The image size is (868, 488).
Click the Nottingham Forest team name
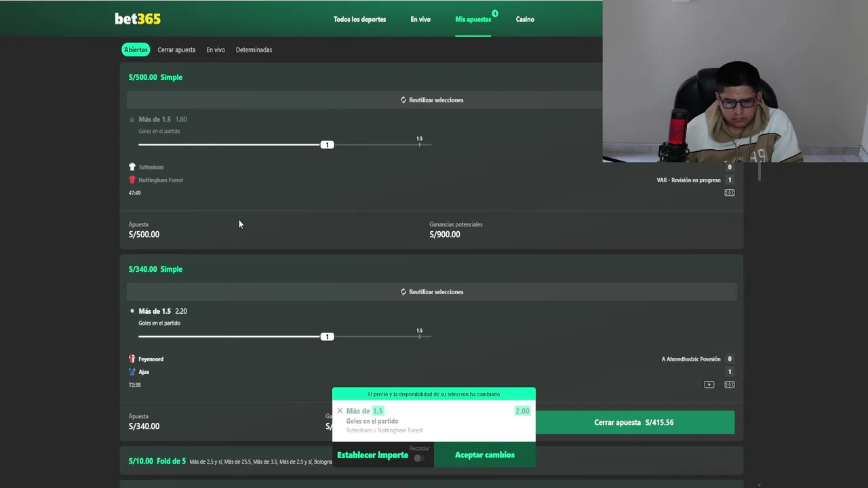pos(161,180)
